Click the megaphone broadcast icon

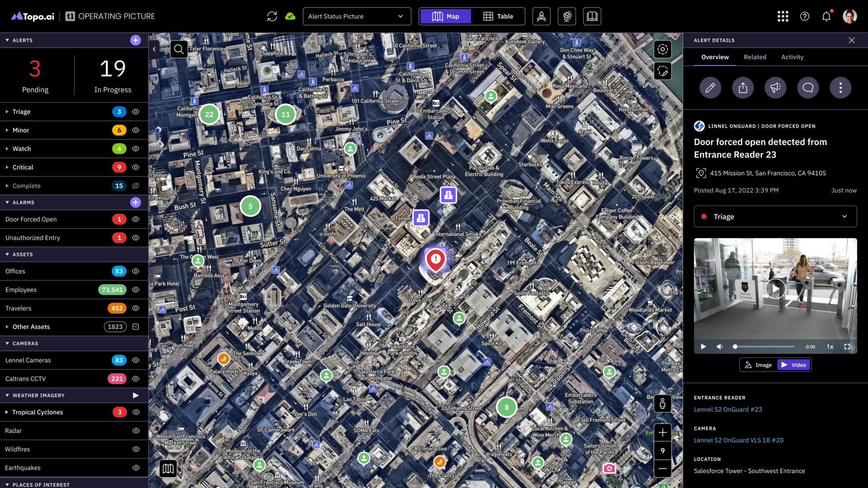click(775, 88)
